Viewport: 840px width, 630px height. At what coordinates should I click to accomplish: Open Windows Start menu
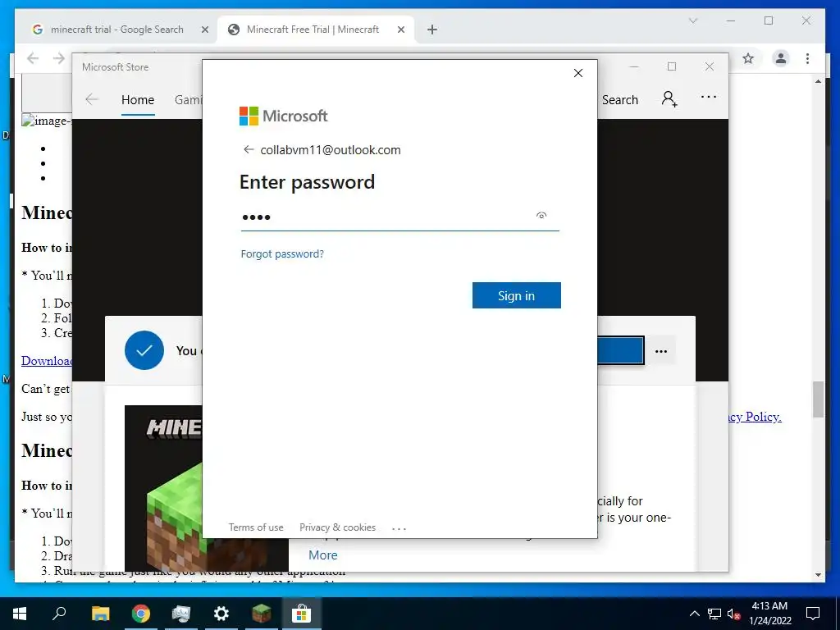click(20, 614)
